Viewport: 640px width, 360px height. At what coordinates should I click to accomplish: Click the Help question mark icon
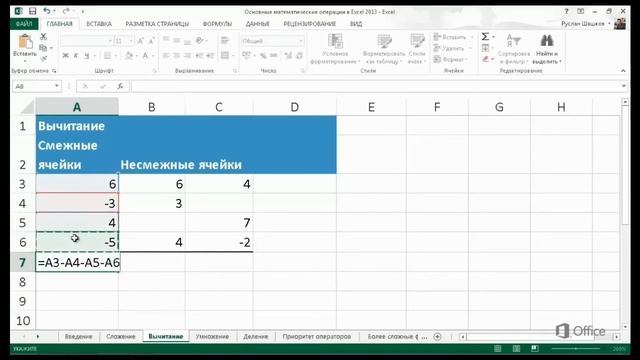click(566, 11)
